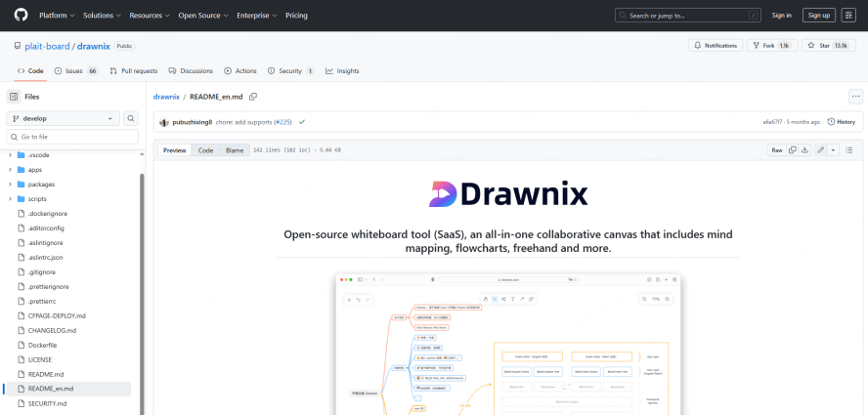The height and width of the screenshot is (415, 868).
Task: Open commit a6a67f7 hash
Action: [x=772, y=122]
